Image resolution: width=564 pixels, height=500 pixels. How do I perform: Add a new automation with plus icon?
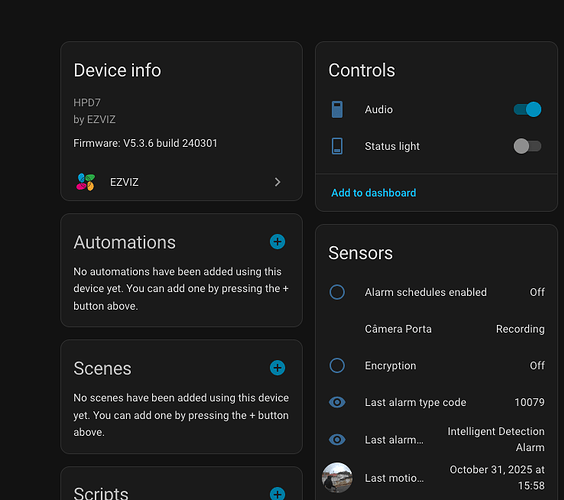click(277, 242)
